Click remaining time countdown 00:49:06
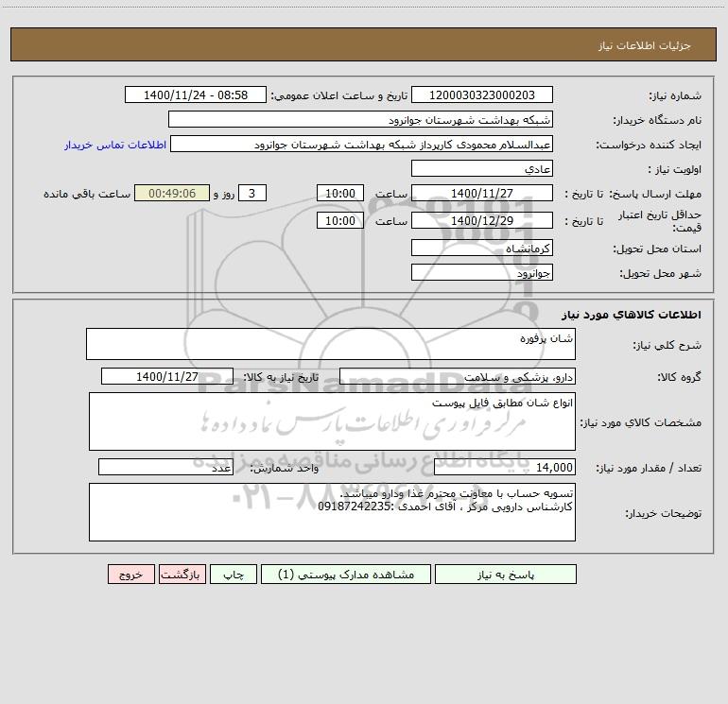This screenshot has width=728, height=704. coord(172,193)
